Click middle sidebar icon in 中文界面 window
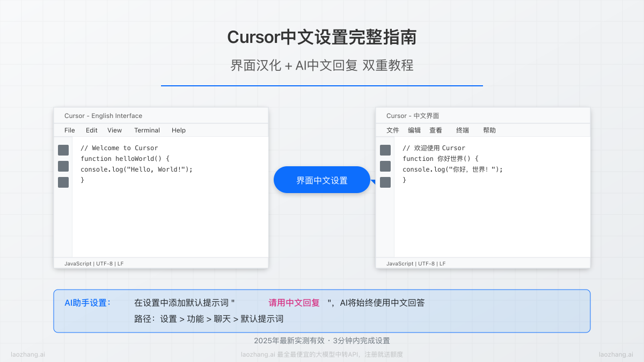This screenshot has width=644, height=362. coord(385,166)
